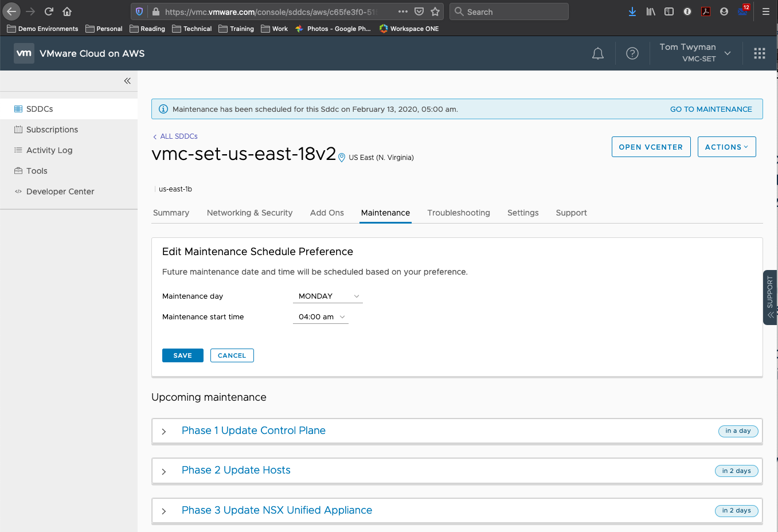The height and width of the screenshot is (532, 778).
Task: Open the Firefox hamburger menu
Action: coord(765,11)
